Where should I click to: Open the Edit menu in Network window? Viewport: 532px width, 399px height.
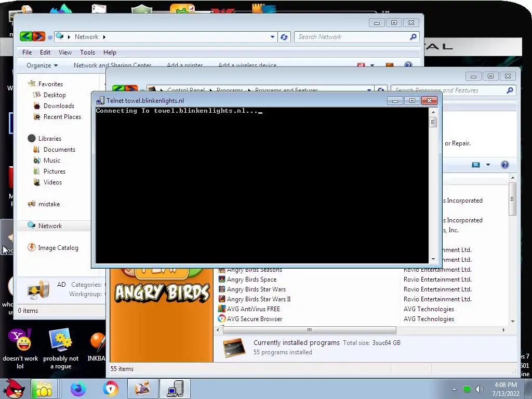coord(45,52)
